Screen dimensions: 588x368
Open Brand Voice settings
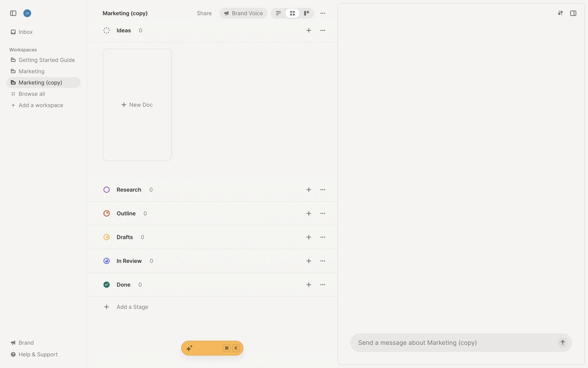coord(243,13)
